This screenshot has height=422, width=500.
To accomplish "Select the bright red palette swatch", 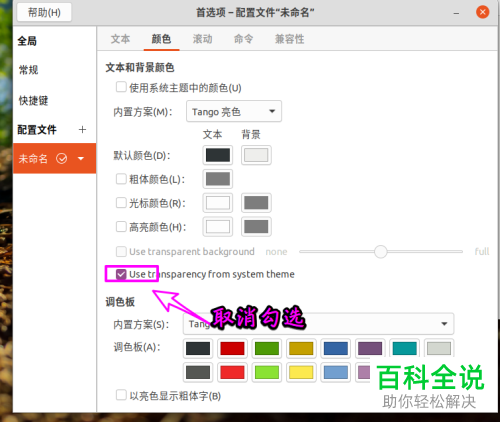I will 232,372.
